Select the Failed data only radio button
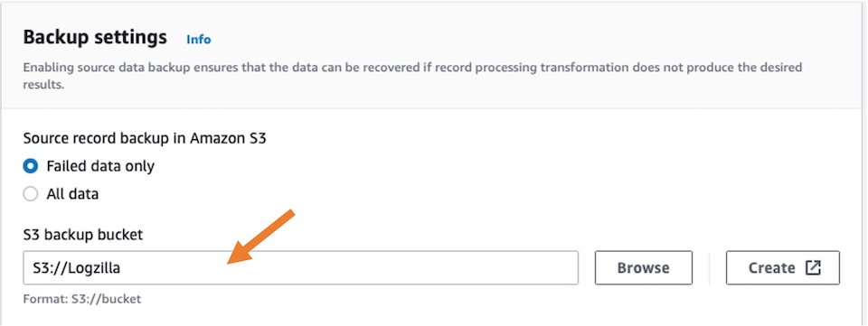 pyautogui.click(x=31, y=166)
